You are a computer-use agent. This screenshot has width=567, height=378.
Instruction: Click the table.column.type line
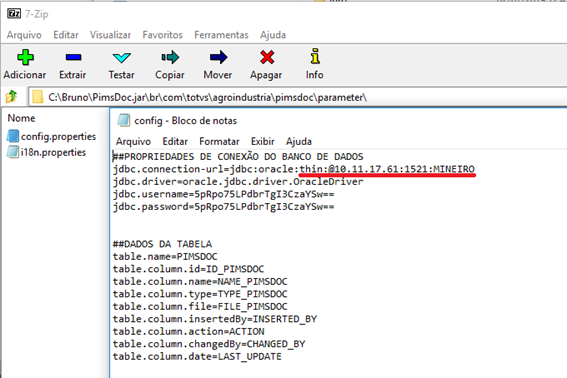click(x=200, y=294)
